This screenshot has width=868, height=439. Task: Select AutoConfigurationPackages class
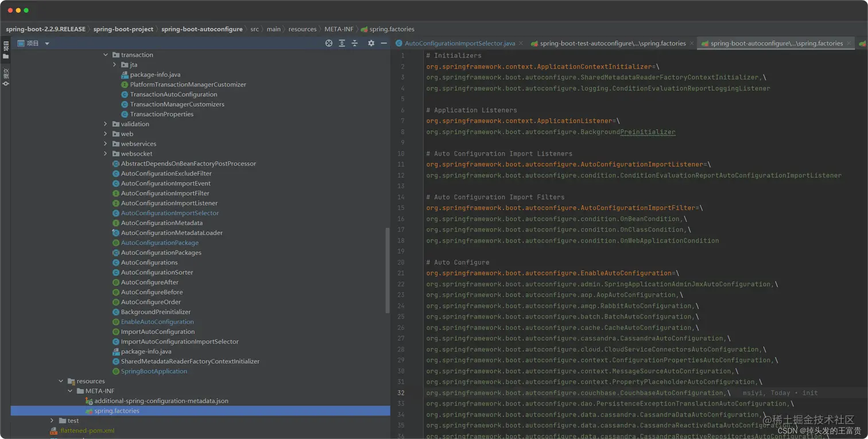(x=161, y=252)
